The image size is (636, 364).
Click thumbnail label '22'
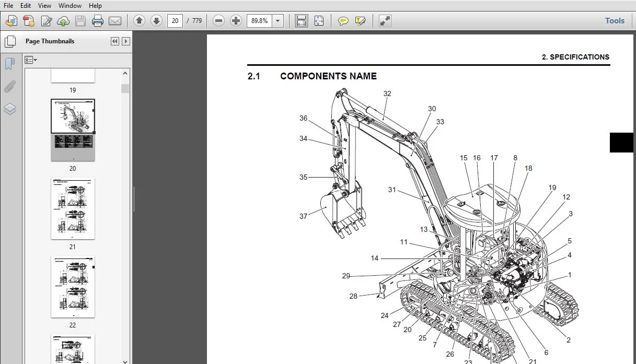[x=73, y=325]
